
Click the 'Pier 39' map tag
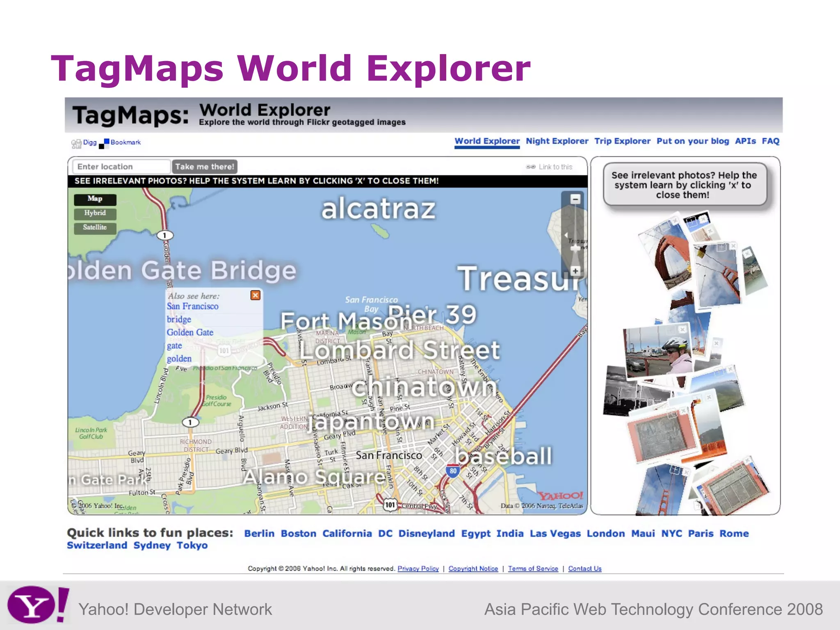432,315
